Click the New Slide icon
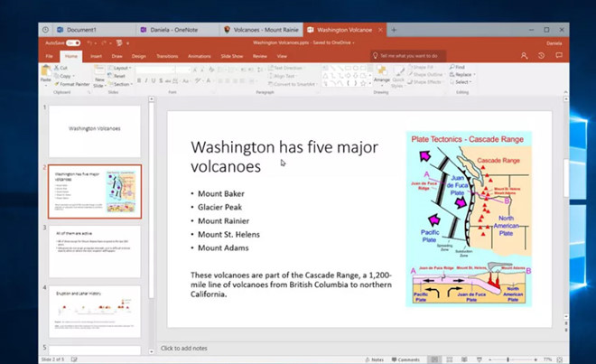596x364 pixels. tap(100, 77)
